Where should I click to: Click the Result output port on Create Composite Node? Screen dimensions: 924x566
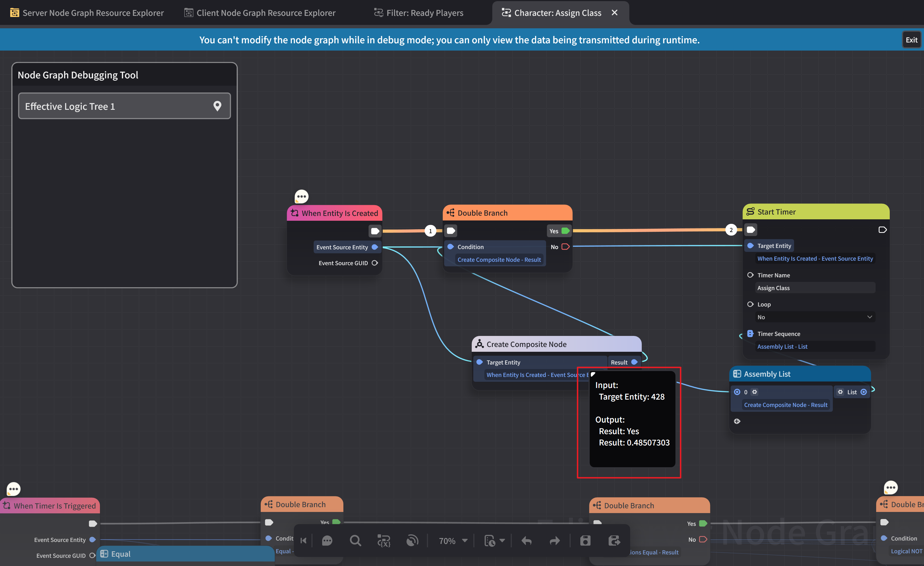click(634, 362)
